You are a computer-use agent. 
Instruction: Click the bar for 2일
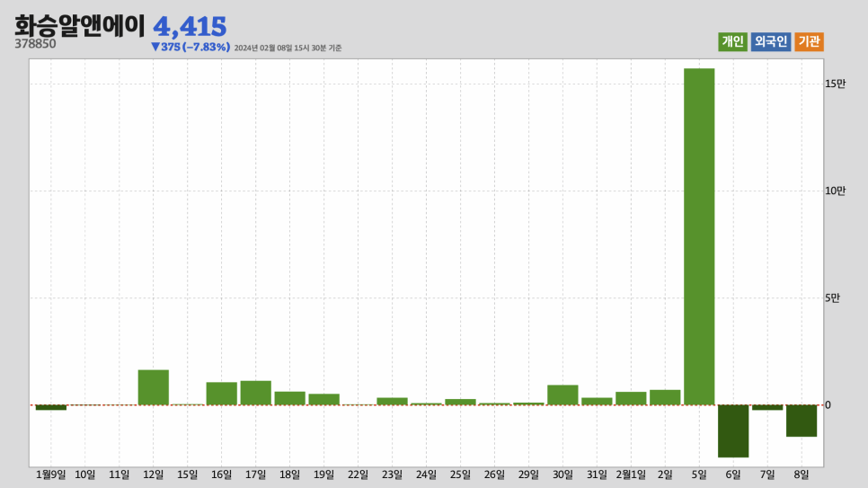point(665,397)
